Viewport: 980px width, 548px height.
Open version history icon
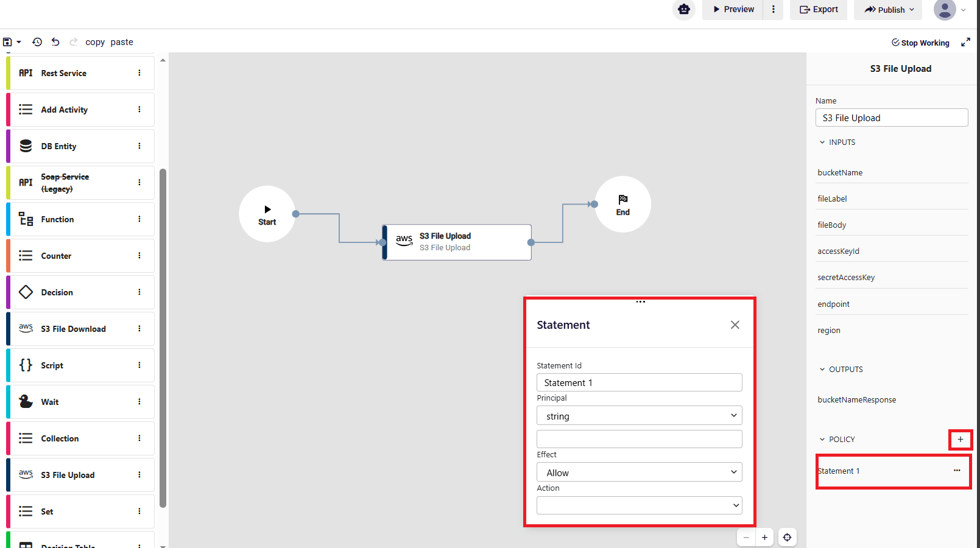pos(37,42)
